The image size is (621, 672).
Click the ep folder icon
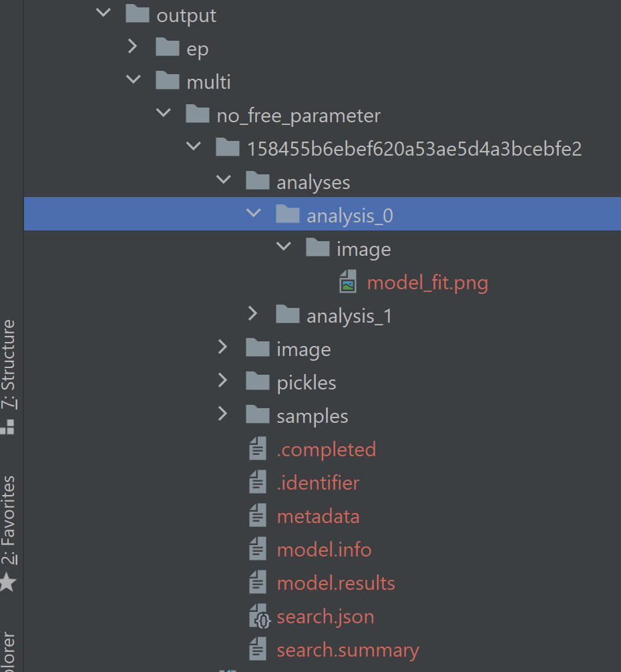(168, 47)
